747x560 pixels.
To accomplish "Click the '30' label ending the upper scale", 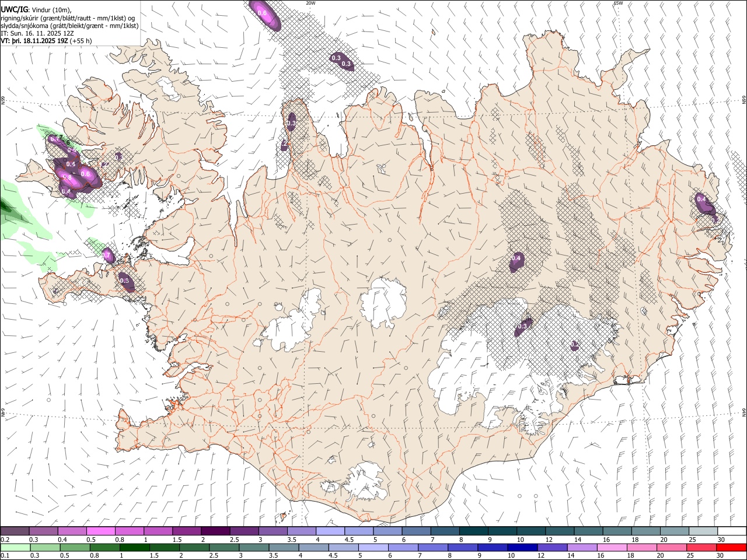I will 721,540.
